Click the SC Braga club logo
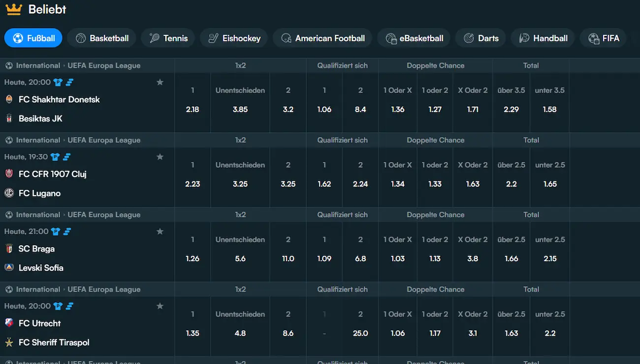This screenshot has height=364, width=640. (x=9, y=248)
